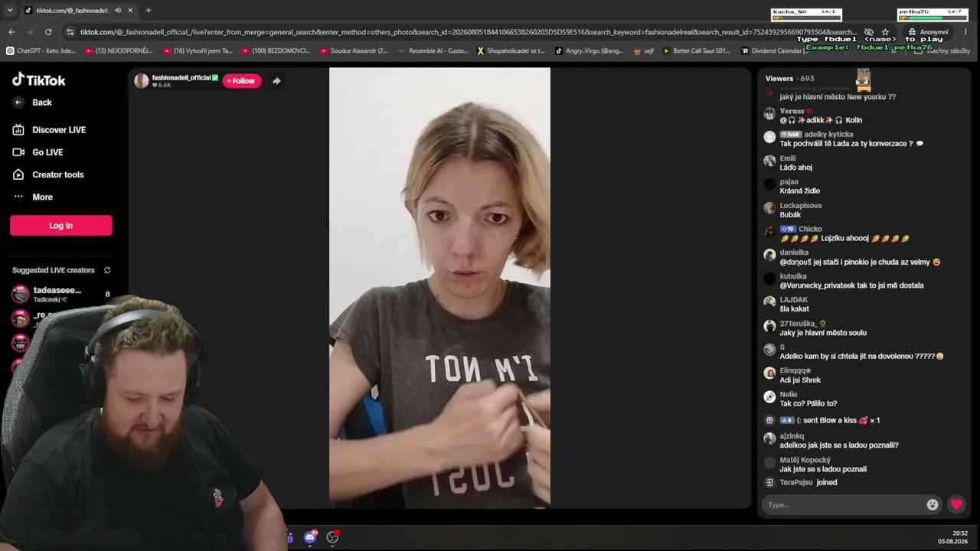Click the address bar URL
The width and height of the screenshot is (980, 551).
click(467, 32)
